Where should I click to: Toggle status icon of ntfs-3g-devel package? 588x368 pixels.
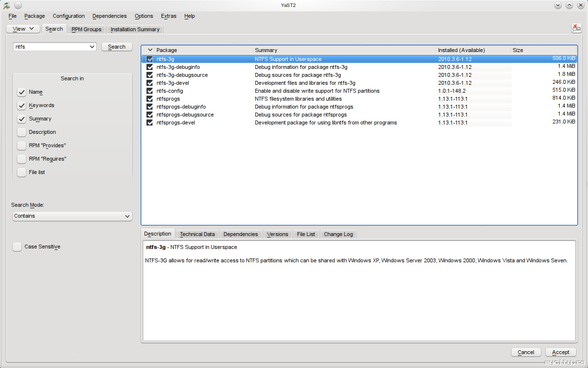[x=149, y=83]
